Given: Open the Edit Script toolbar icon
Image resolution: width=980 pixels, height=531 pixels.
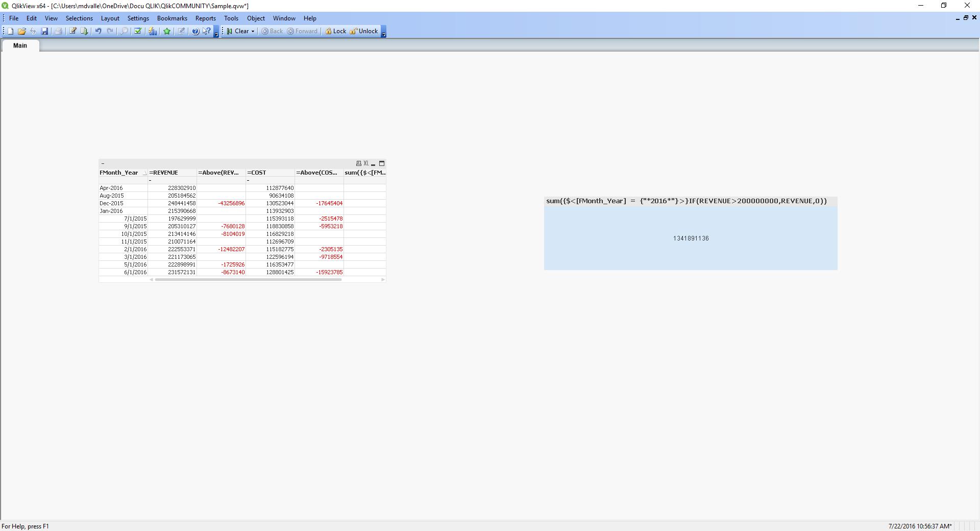Looking at the screenshot, I should pyautogui.click(x=73, y=31).
